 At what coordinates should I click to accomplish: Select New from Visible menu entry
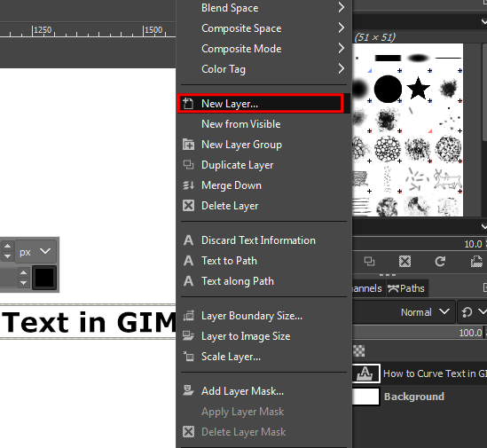point(263,124)
